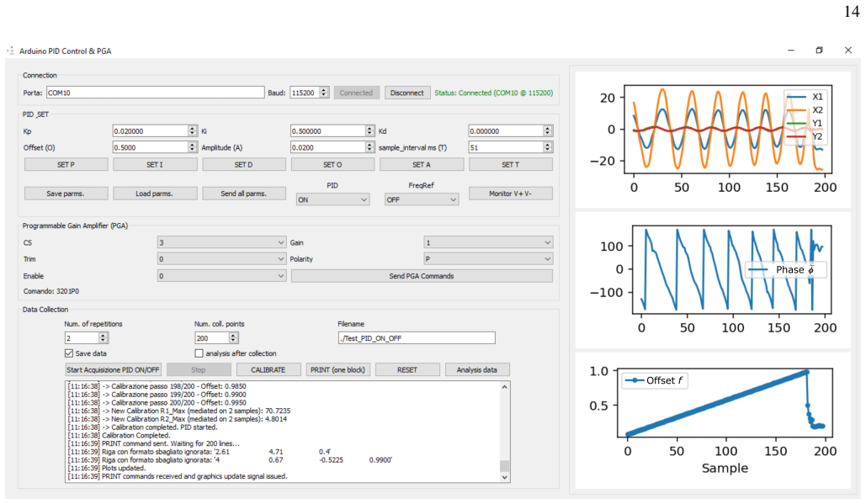Open the FreqRef dropdown

pos(422,200)
